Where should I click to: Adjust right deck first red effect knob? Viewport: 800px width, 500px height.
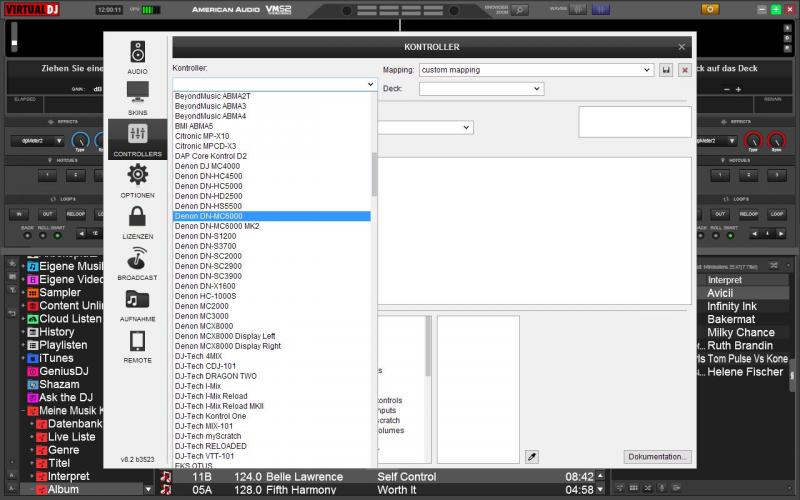(x=753, y=140)
